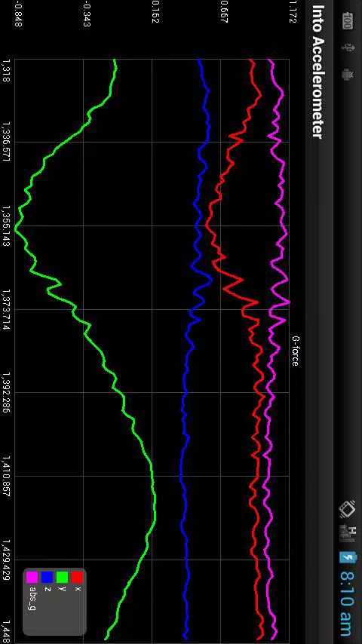Viewport: 362px width, 644px height.
Task: Tap the USB connection status icon
Action: tap(348, 48)
